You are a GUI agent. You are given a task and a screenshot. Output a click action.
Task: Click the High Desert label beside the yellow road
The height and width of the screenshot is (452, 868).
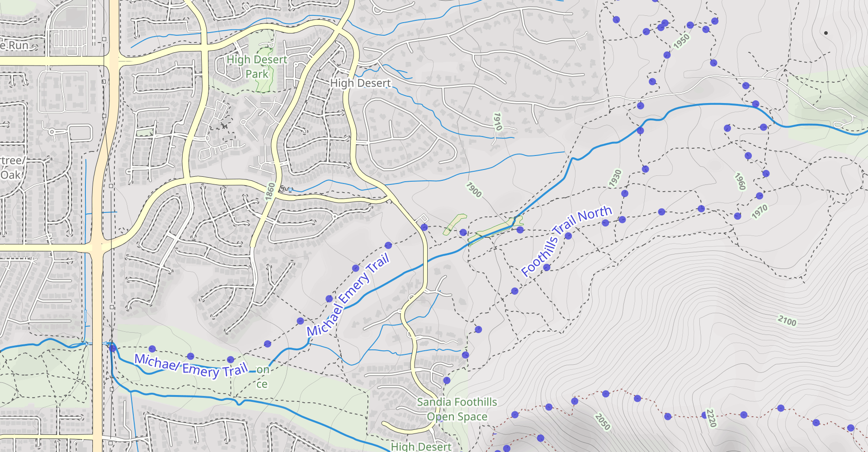[x=360, y=83]
